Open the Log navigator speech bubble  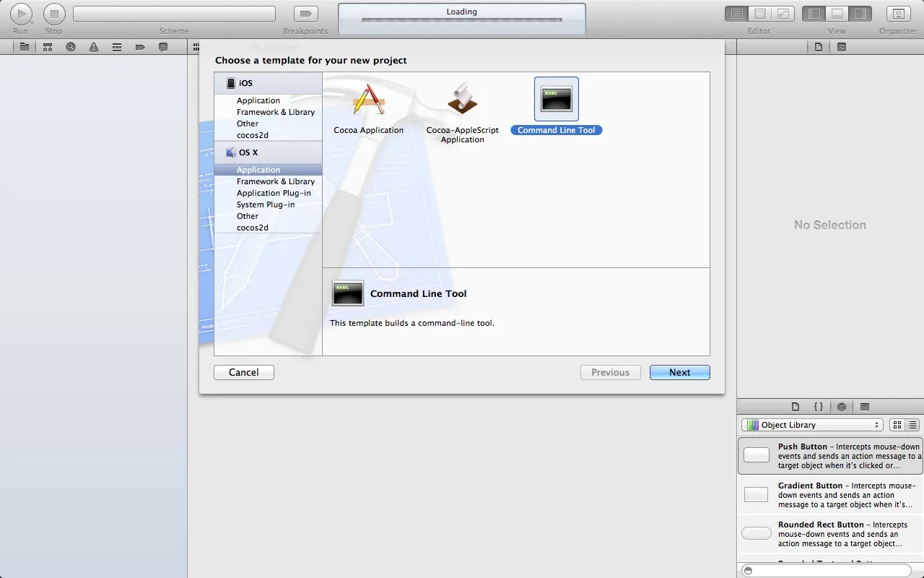[163, 46]
